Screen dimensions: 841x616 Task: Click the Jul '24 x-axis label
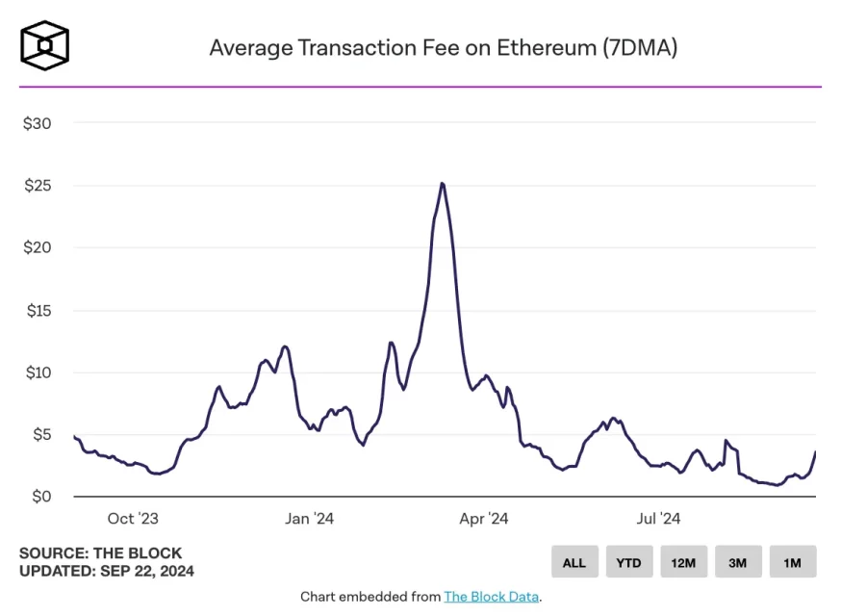658,519
